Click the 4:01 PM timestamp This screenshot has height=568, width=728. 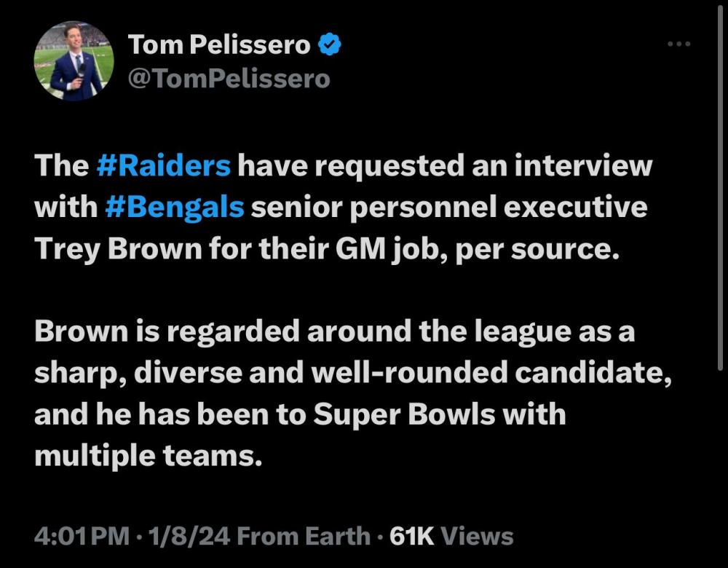tap(81, 537)
